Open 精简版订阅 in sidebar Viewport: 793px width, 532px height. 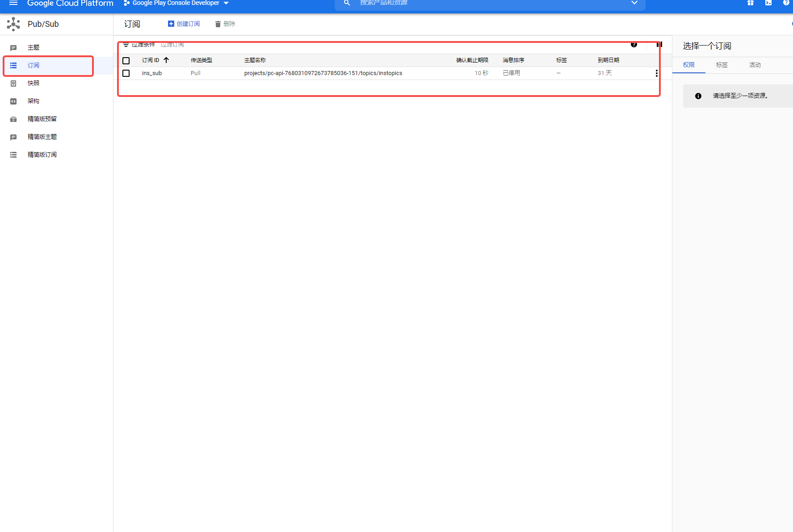pos(42,155)
